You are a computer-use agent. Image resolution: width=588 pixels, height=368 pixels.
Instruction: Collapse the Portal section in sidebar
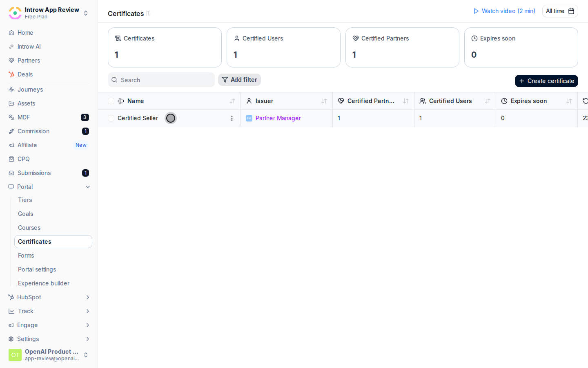pyautogui.click(x=88, y=187)
